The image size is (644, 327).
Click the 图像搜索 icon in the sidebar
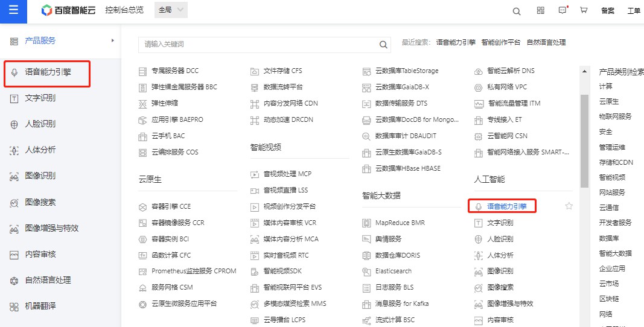click(x=14, y=203)
